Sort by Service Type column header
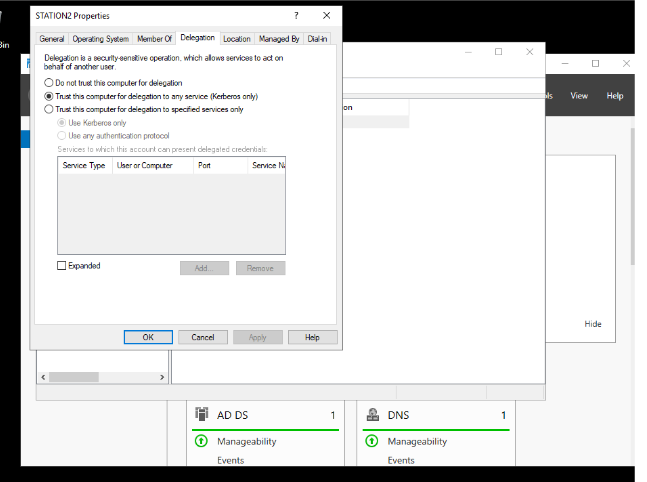Viewport: 647px width, 482px height. point(85,165)
